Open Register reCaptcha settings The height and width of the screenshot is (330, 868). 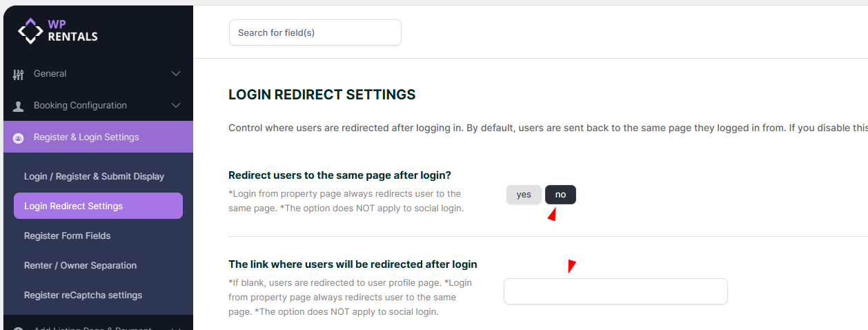click(x=83, y=295)
